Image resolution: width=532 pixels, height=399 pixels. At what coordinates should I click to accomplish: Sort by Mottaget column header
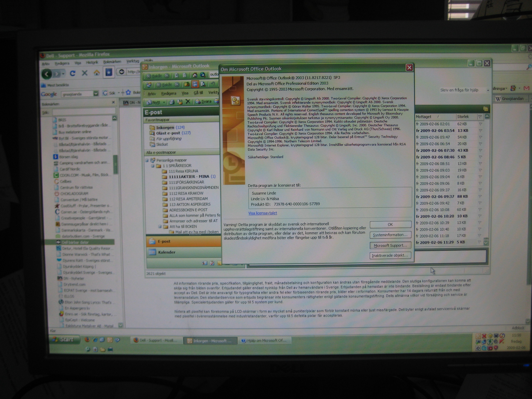[x=435, y=117]
